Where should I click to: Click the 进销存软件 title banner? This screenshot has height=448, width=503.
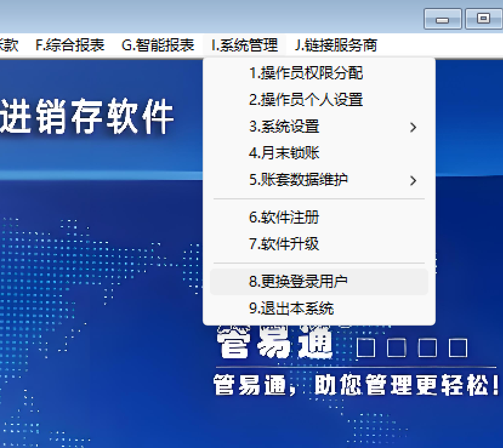tap(87, 118)
